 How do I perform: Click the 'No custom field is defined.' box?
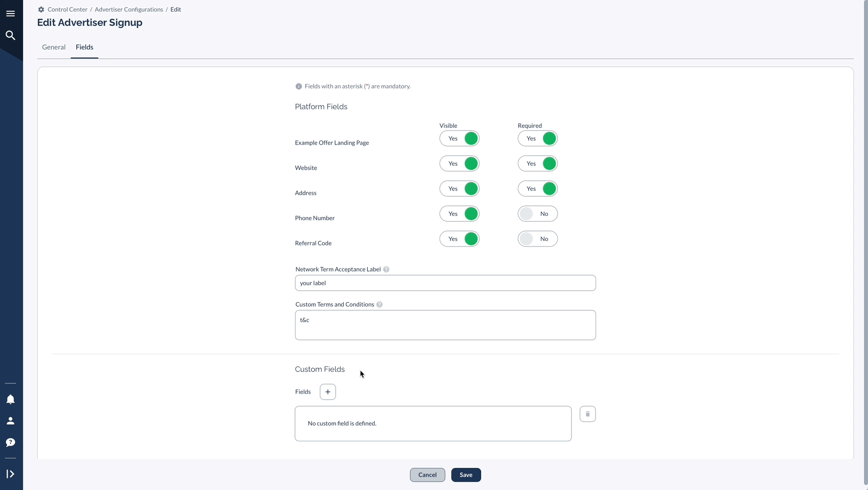[x=433, y=424]
